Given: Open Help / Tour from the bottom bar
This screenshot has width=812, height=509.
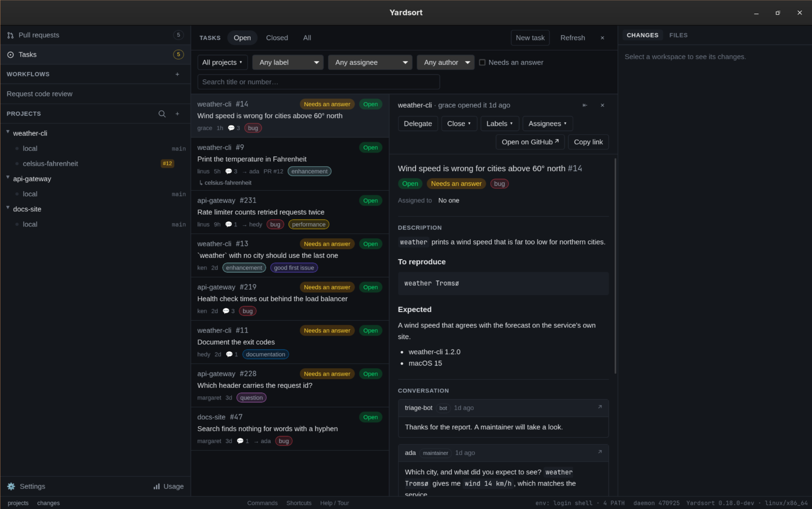Looking at the screenshot, I should pyautogui.click(x=334, y=503).
